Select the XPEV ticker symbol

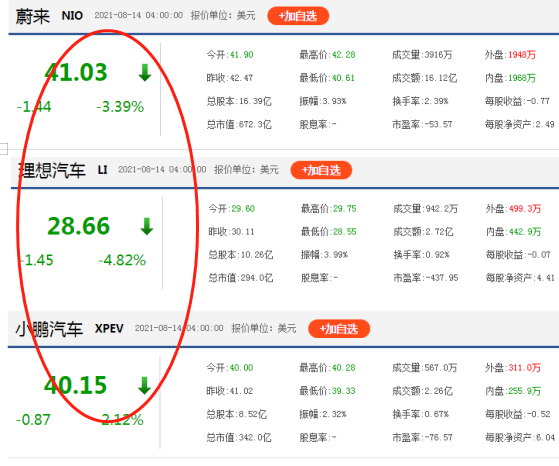pos(109,328)
